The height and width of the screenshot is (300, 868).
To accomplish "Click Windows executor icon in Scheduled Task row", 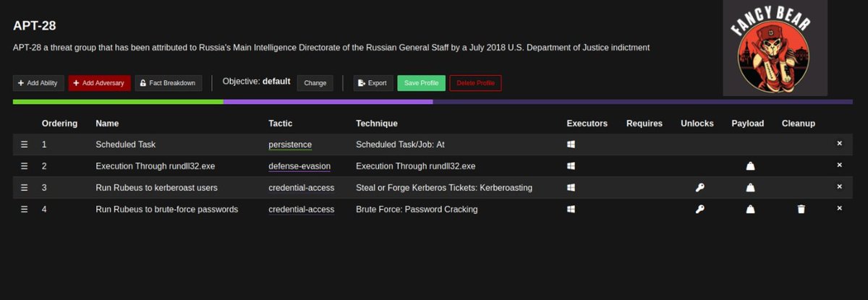I will [x=571, y=145].
